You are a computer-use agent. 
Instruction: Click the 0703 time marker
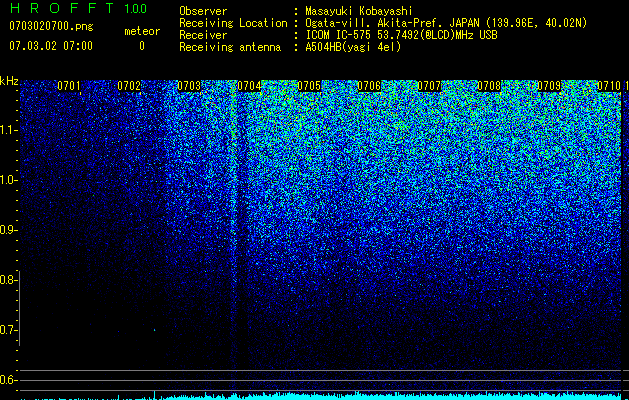189,86
